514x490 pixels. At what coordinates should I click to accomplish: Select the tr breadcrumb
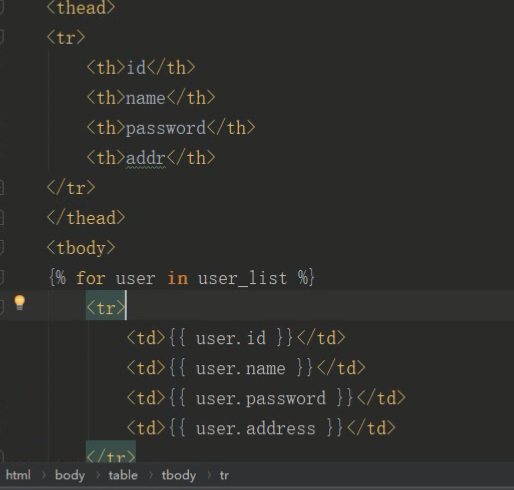pos(224,475)
